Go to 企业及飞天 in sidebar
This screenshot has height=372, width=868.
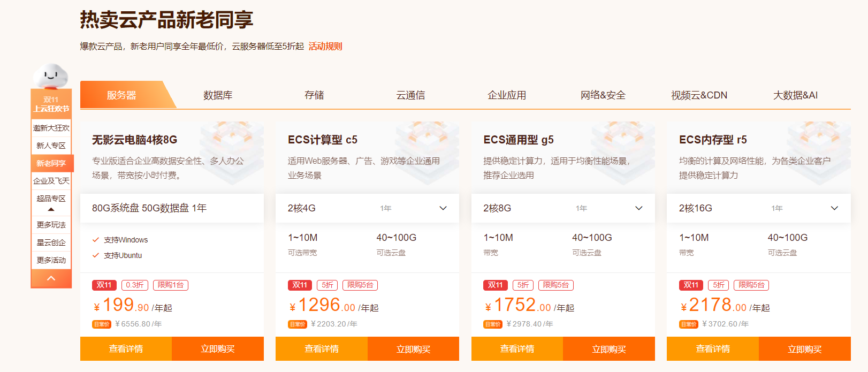coord(51,181)
